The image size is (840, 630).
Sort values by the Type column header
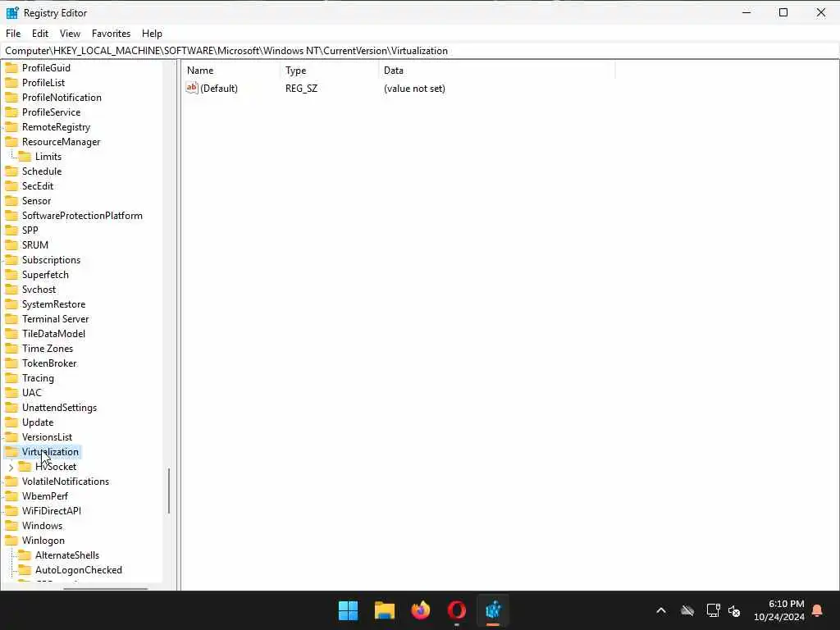click(329, 71)
